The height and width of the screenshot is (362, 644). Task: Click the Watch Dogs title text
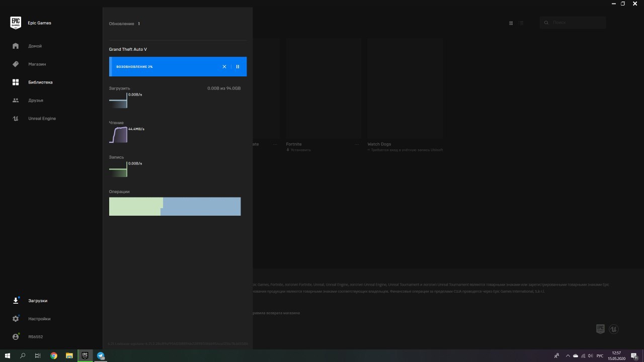point(379,144)
